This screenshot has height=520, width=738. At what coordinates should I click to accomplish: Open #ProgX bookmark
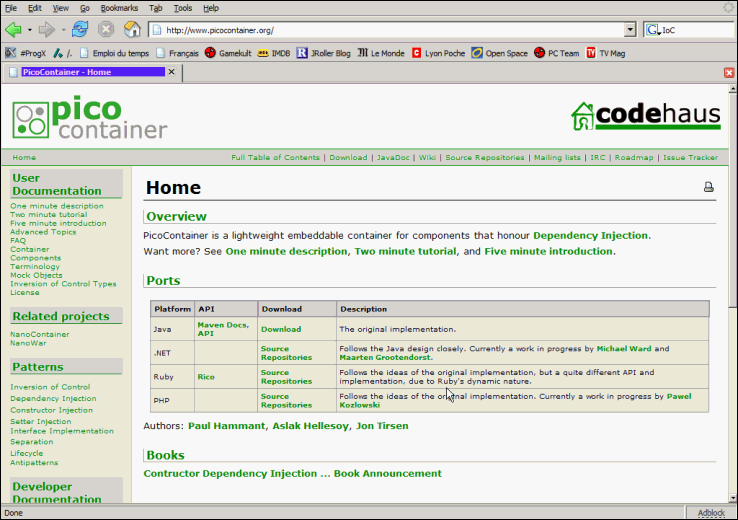25,53
